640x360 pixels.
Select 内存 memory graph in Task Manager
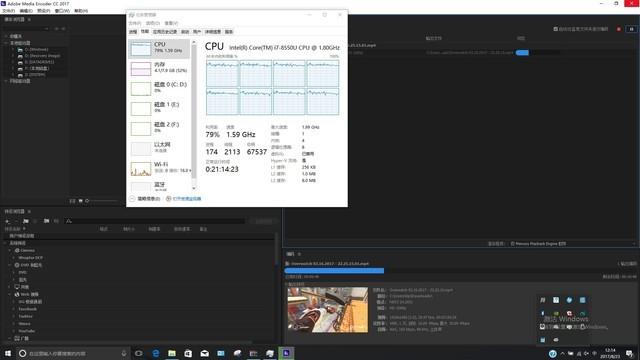tap(159, 68)
